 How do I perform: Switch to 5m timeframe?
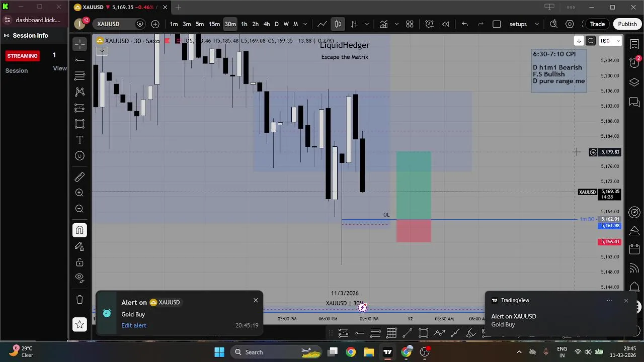(x=200, y=24)
